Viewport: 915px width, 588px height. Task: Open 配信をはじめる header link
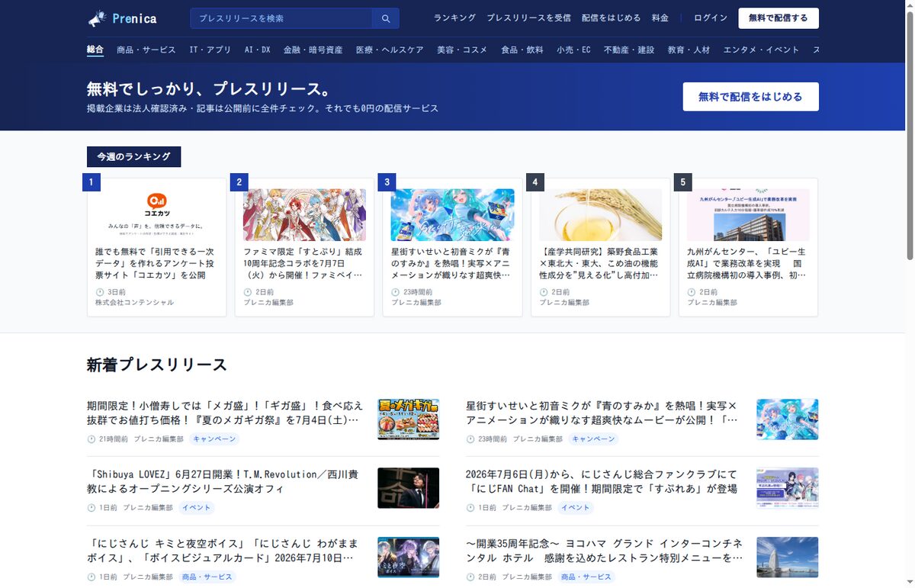611,18
